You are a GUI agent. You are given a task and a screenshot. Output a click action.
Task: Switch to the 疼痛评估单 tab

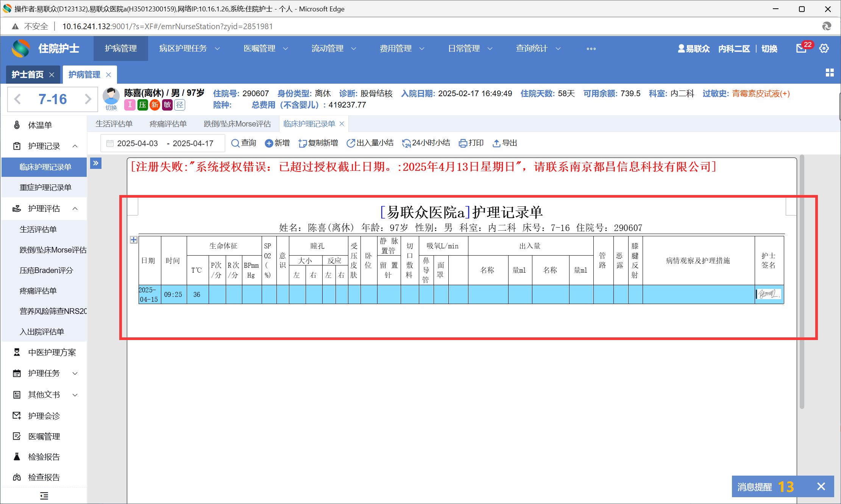point(168,124)
